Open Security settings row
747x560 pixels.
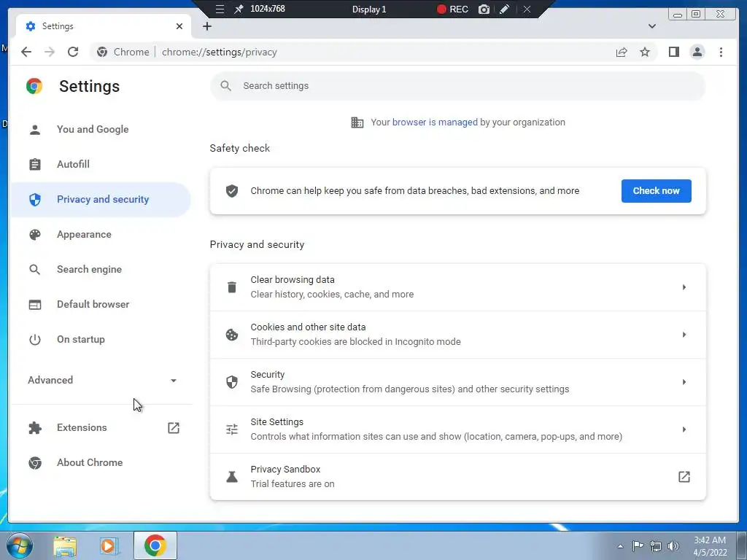(457, 382)
